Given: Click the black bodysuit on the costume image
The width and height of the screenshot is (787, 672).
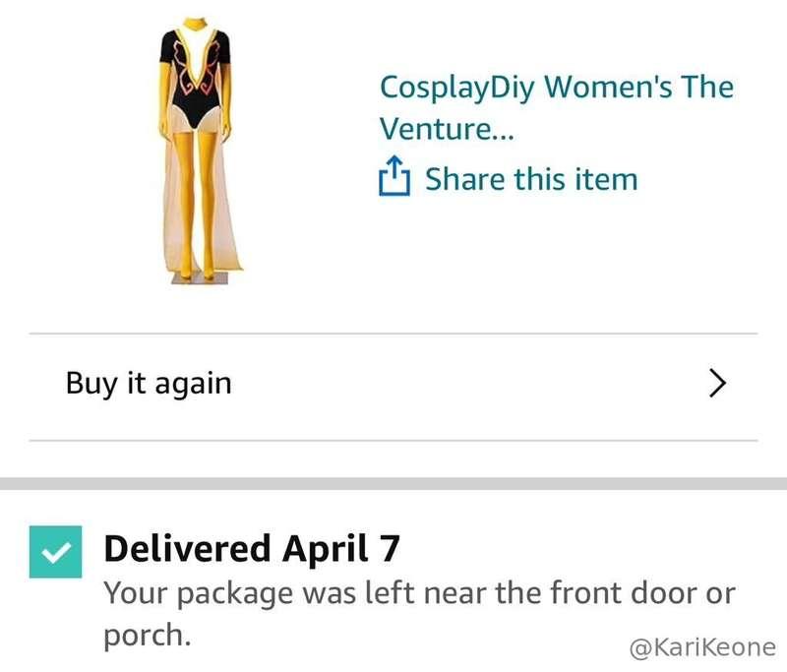Looking at the screenshot, I should point(195,78).
